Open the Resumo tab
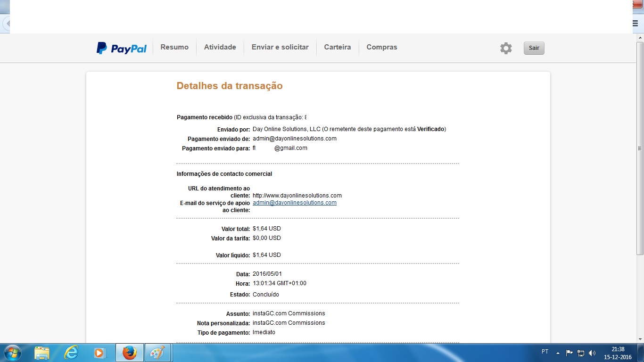 point(174,47)
